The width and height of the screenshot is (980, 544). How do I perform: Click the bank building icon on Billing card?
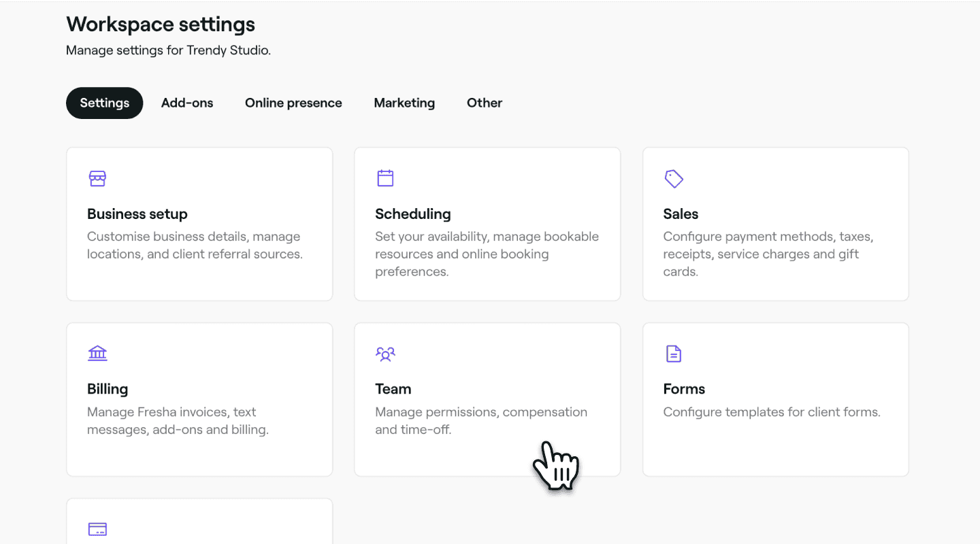tap(97, 354)
